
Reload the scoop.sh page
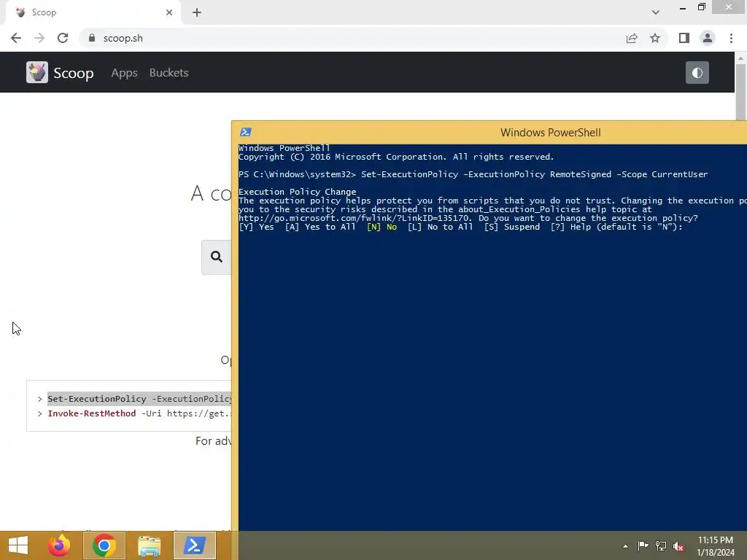(x=63, y=38)
